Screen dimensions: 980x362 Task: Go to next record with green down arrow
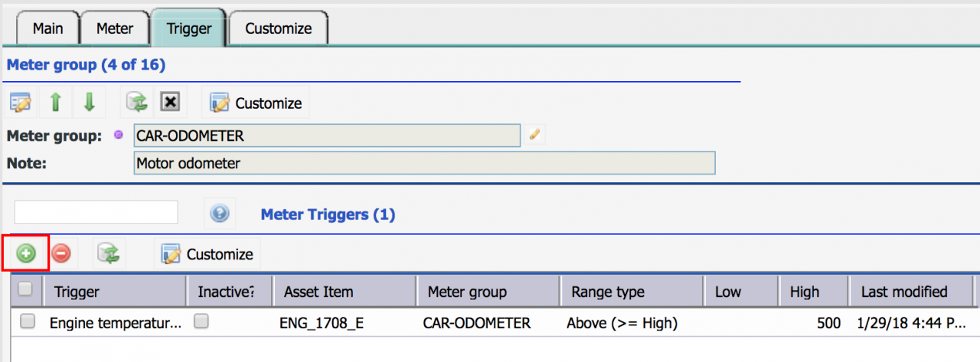[89, 103]
